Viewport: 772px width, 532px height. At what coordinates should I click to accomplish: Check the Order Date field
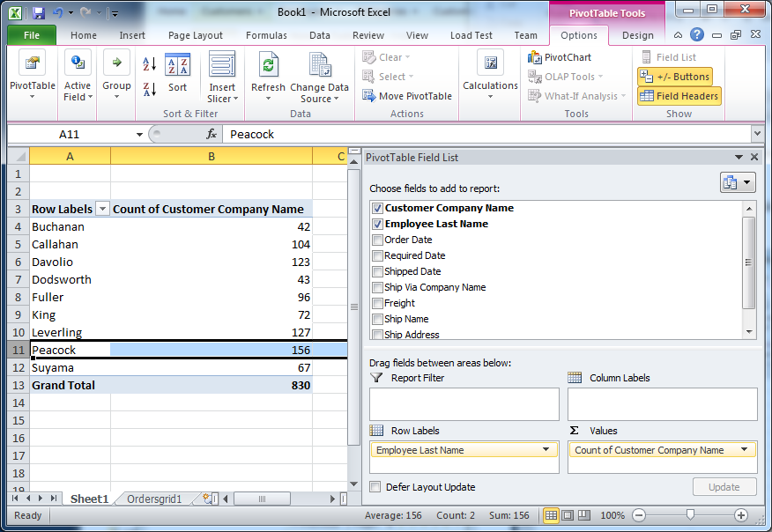coord(377,240)
